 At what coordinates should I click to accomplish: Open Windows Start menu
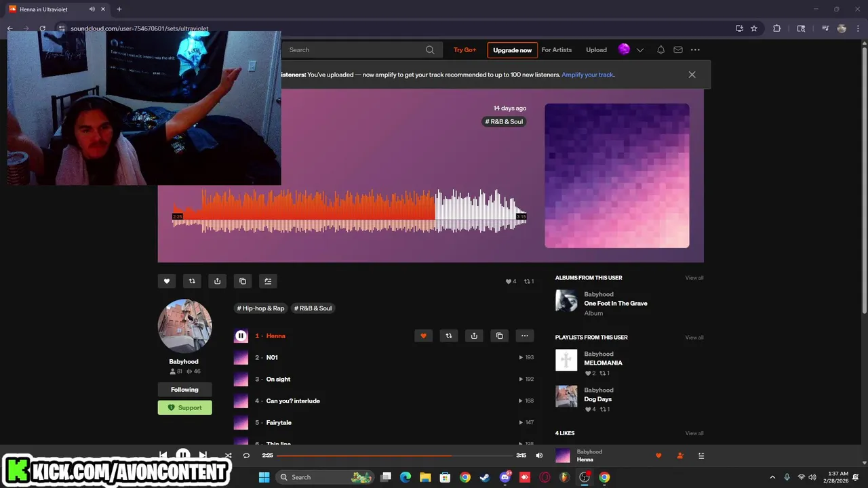click(x=264, y=477)
